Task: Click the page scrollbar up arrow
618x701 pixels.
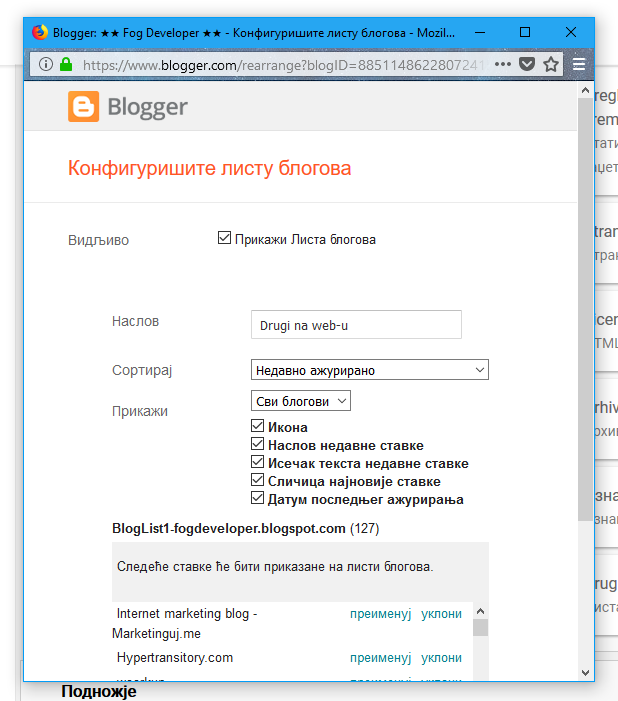Action: pyautogui.click(x=585, y=91)
